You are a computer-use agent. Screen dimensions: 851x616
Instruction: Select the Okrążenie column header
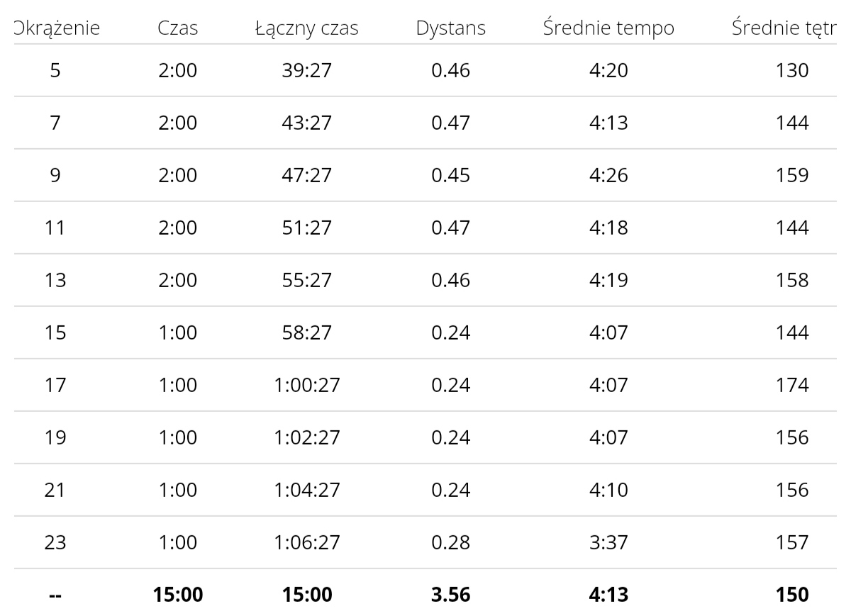(x=57, y=29)
